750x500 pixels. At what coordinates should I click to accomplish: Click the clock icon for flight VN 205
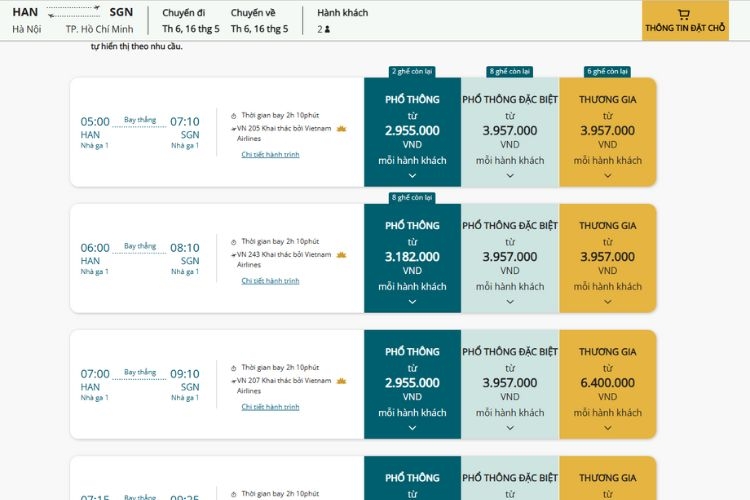click(x=233, y=116)
